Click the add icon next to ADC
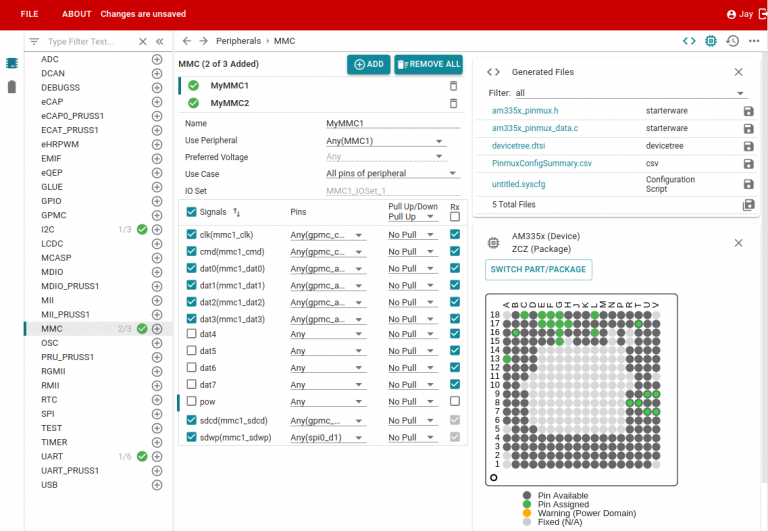The height and width of the screenshot is (531, 768). click(157, 59)
